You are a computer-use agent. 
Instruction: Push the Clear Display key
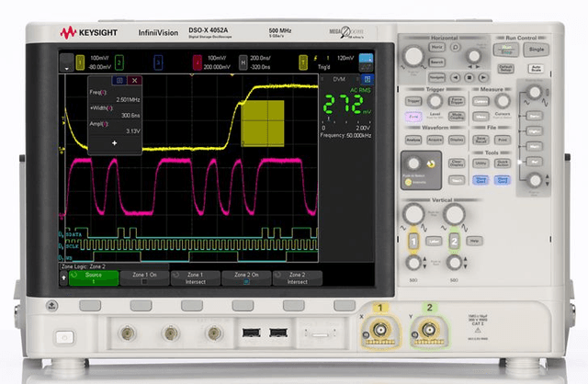click(457, 164)
